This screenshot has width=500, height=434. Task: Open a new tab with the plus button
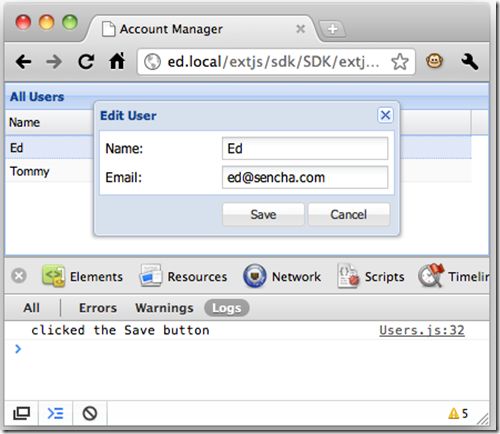click(332, 29)
